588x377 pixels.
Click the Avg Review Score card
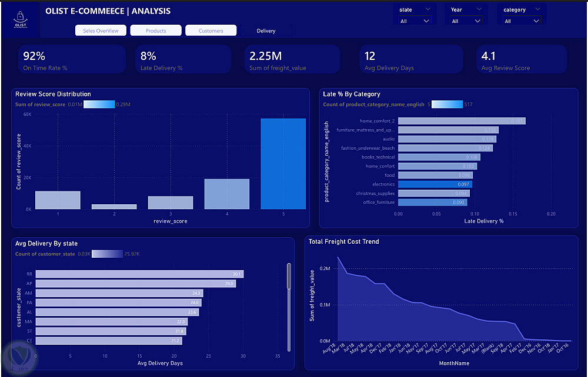coord(522,59)
